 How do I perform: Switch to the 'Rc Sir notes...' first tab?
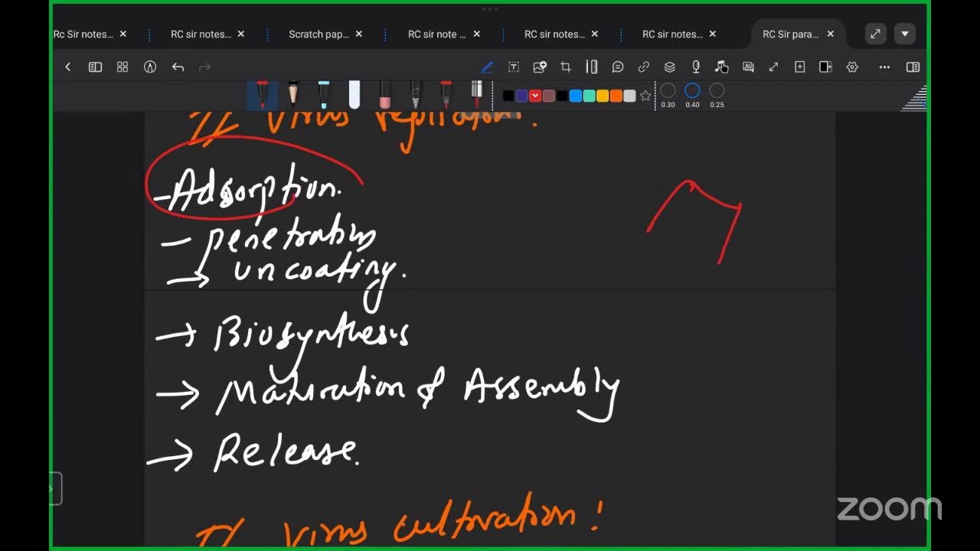point(83,34)
